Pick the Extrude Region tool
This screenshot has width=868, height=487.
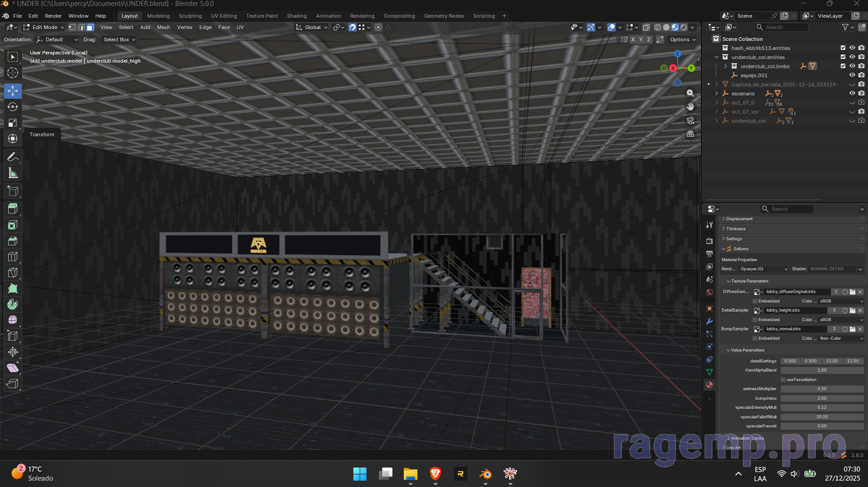tap(13, 209)
